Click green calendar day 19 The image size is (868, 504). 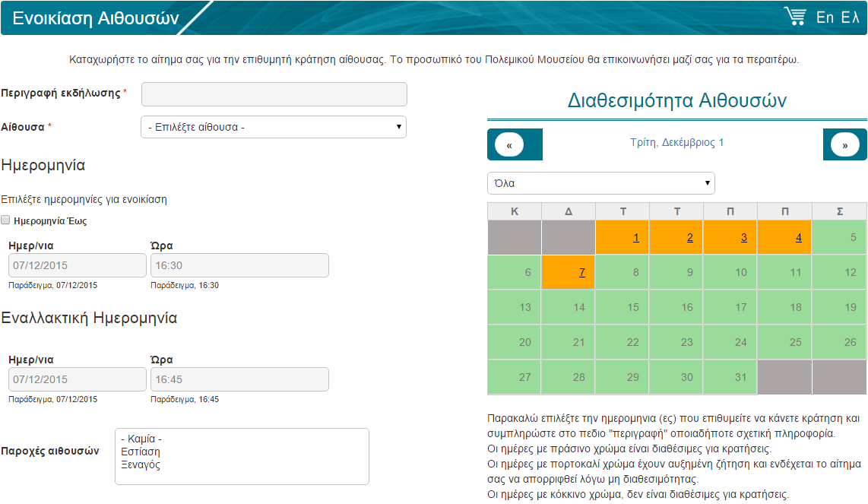coord(839,307)
